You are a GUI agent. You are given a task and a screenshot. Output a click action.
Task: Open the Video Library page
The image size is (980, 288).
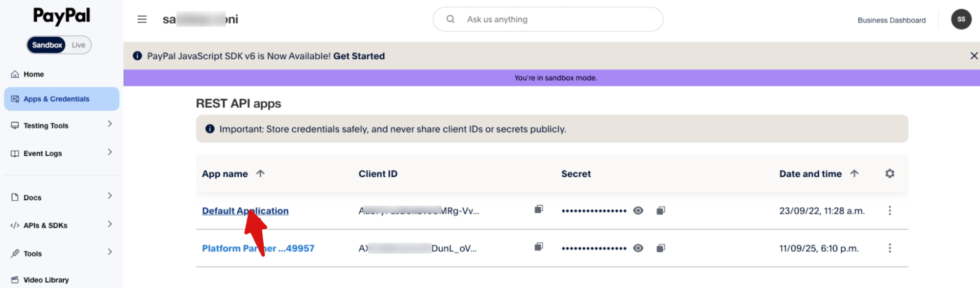(x=46, y=280)
